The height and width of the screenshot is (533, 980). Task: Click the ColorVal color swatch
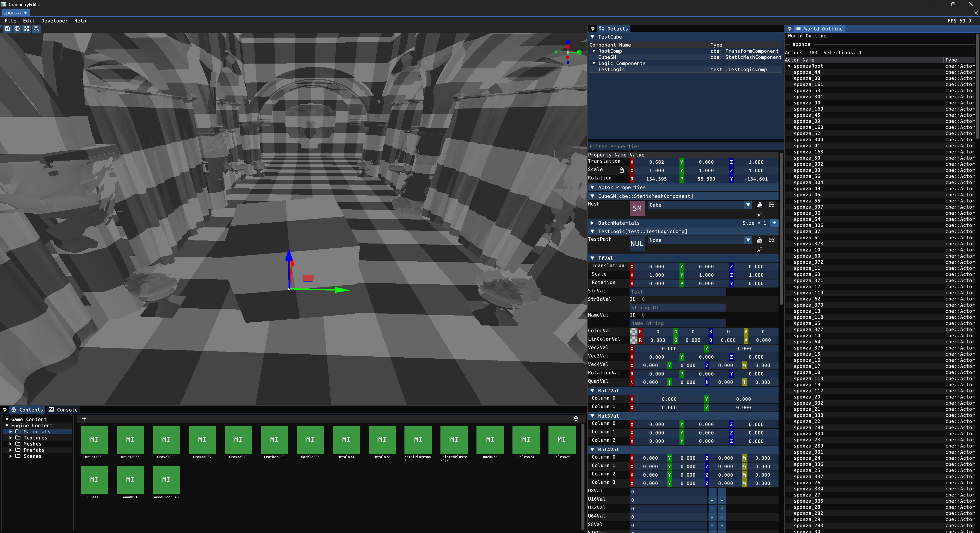634,332
